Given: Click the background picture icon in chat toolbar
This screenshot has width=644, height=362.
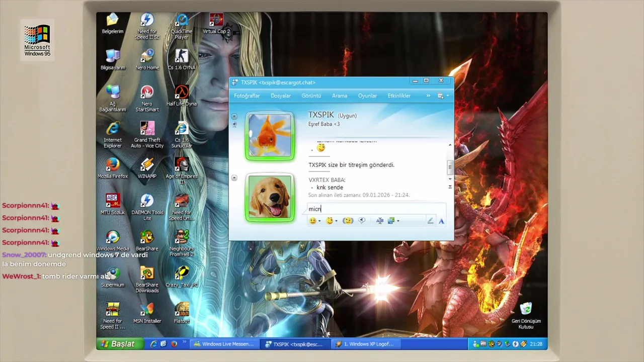Looking at the screenshot, I should (392, 221).
